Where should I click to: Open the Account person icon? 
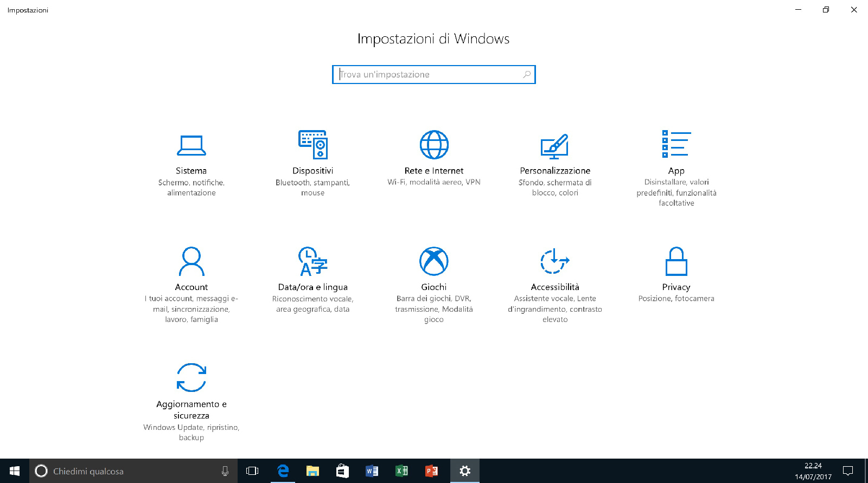coord(192,261)
